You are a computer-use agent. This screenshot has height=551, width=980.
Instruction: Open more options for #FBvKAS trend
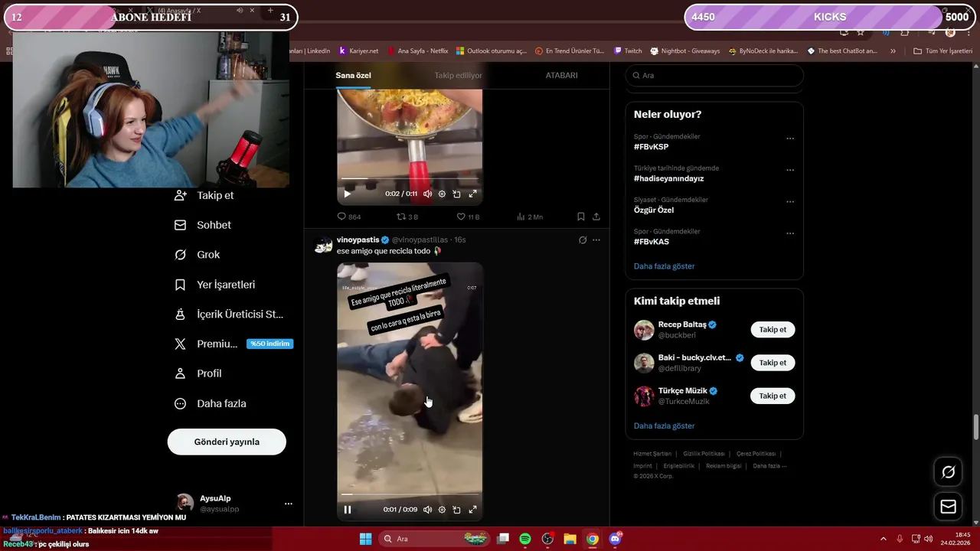[790, 233]
